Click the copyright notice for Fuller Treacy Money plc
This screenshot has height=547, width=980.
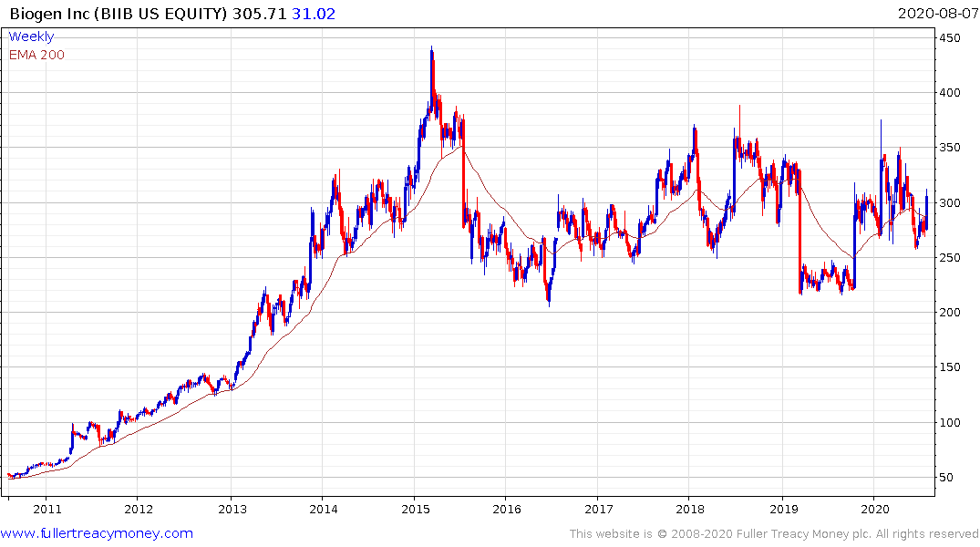774,534
